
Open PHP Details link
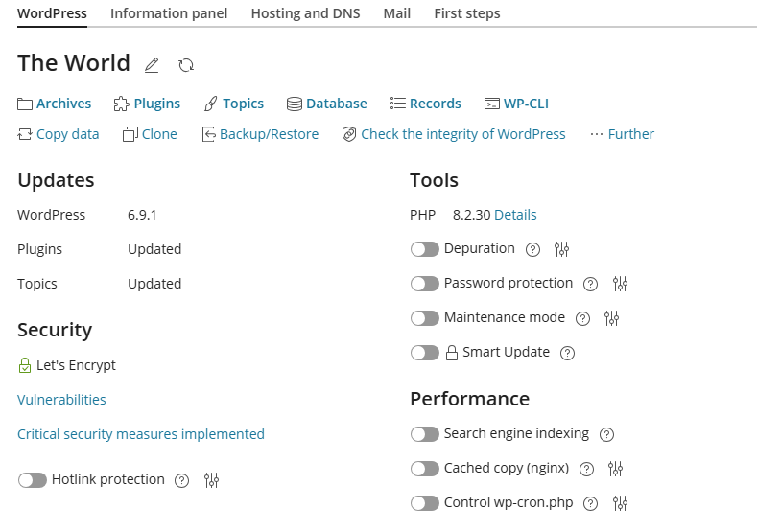(515, 215)
